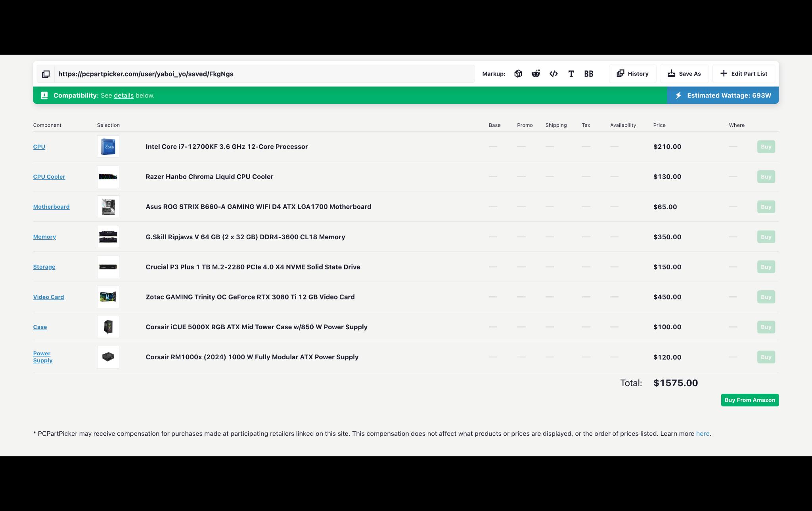Click the copy permalink icon beside the URL
This screenshot has width=812, height=511.
pos(46,74)
